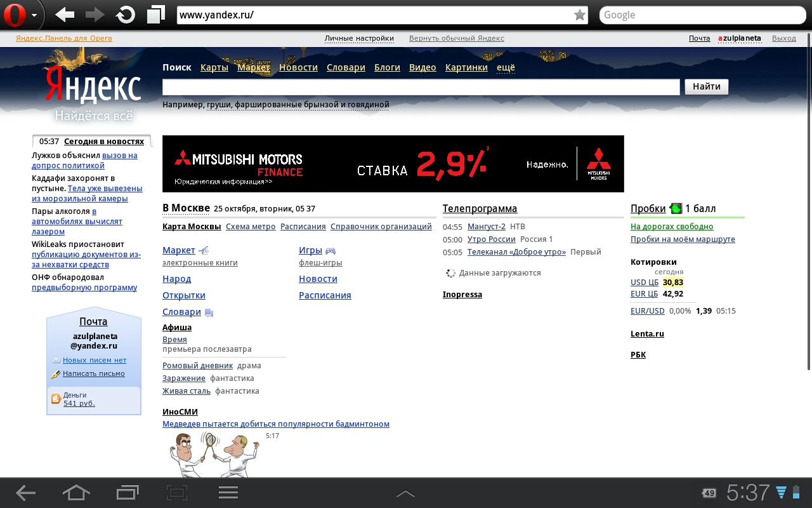Open Справочник организаций link
812x508 pixels.
(381, 227)
